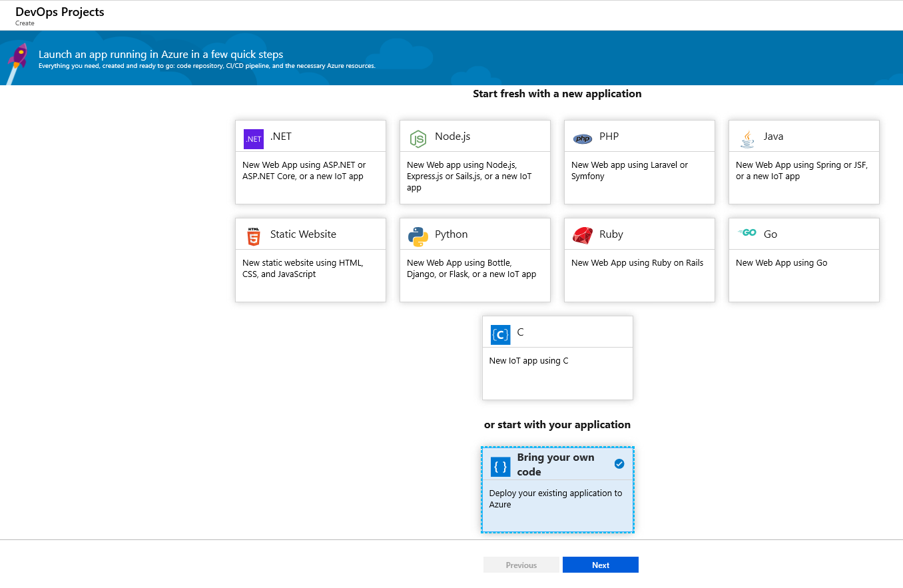Select the Node.js card title
This screenshot has height=588, width=903.
coord(453,137)
